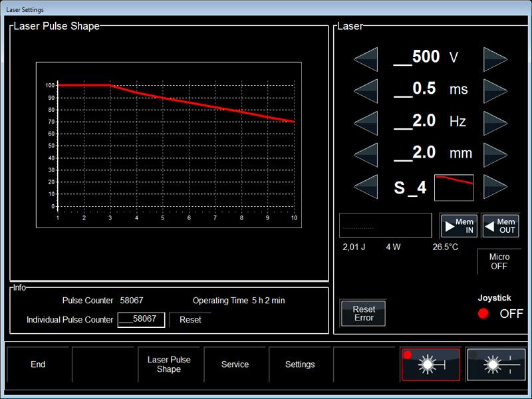
Task: Select the next pulse shape preset
Action: pos(495,187)
